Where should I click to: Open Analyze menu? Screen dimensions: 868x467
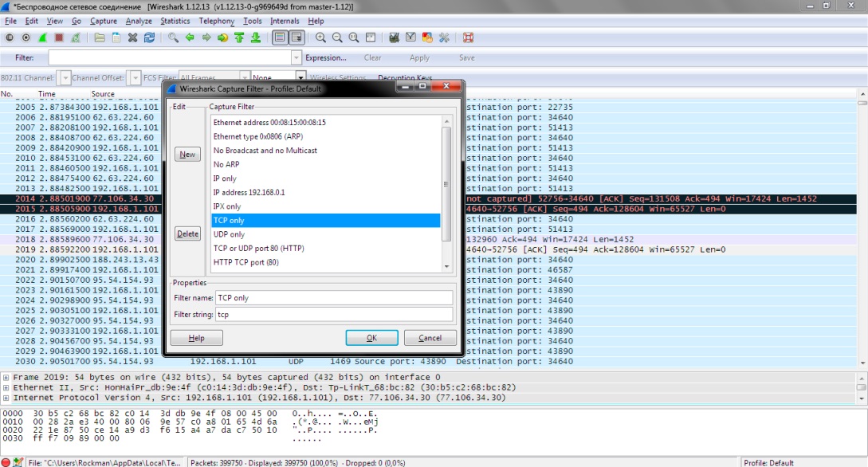point(139,21)
